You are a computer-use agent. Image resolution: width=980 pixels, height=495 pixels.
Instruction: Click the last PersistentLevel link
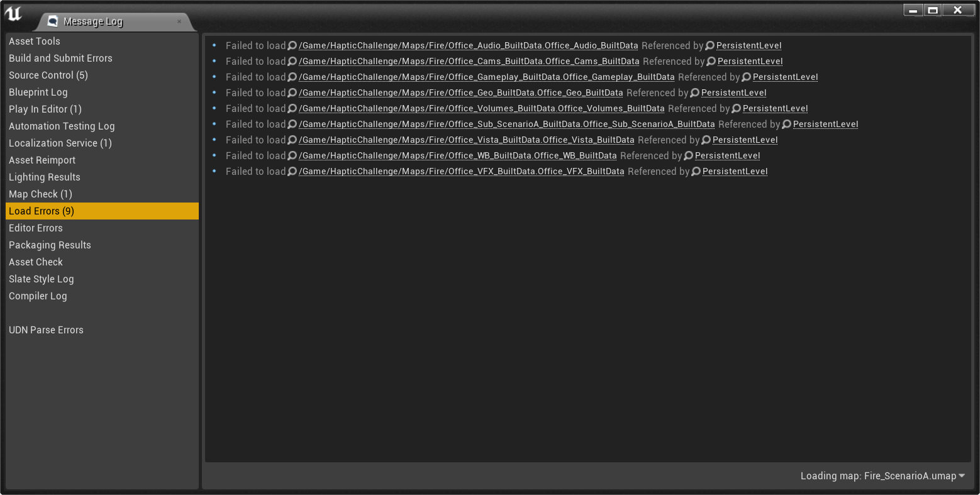point(735,171)
